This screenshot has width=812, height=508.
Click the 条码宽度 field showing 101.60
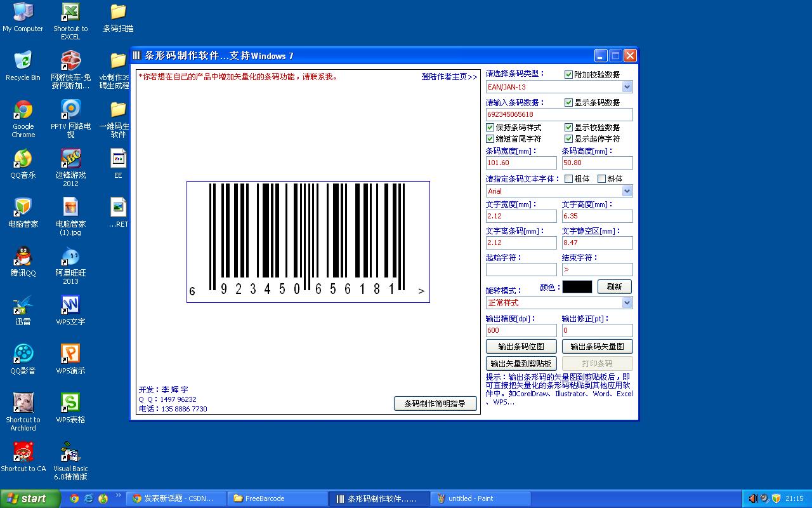tap(521, 163)
